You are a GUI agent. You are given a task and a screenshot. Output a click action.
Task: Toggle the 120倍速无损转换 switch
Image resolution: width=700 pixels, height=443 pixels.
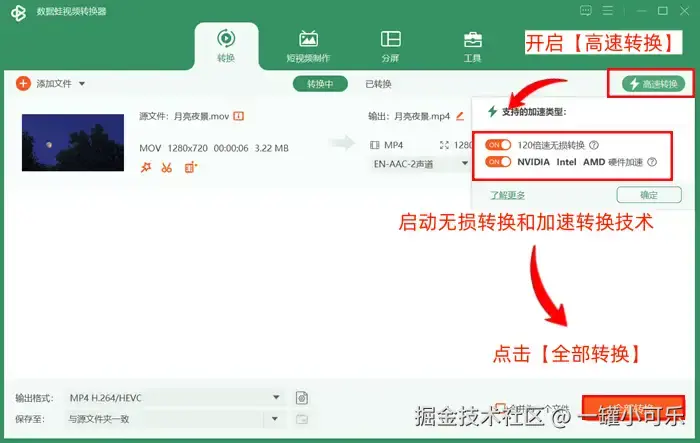pos(498,145)
